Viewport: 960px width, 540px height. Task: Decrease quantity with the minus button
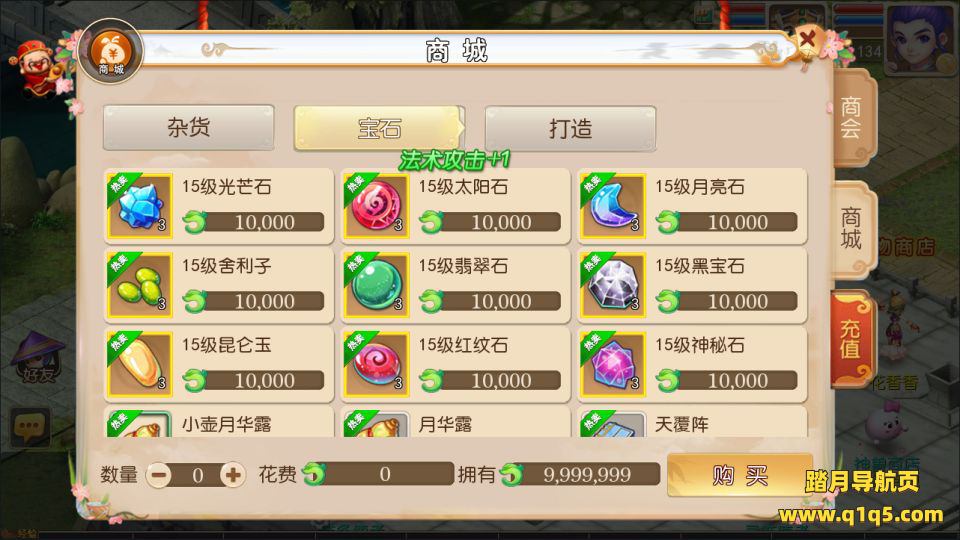coord(159,474)
